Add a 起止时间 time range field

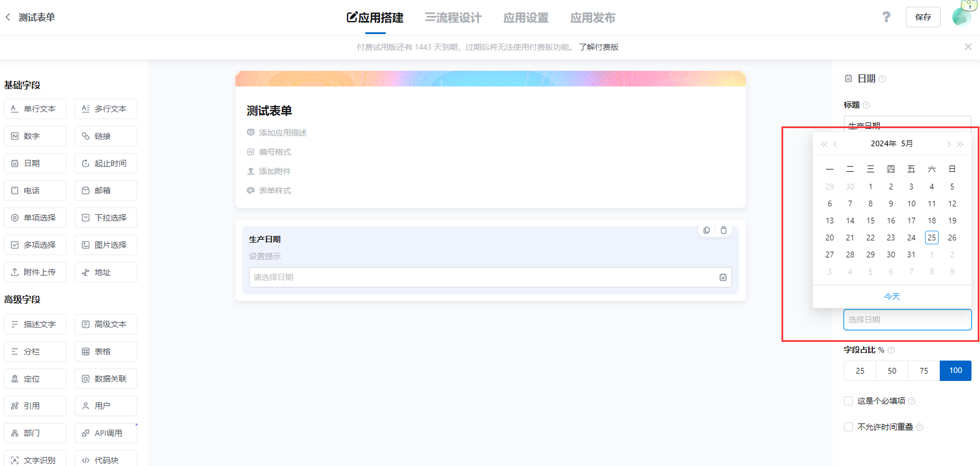(106, 163)
